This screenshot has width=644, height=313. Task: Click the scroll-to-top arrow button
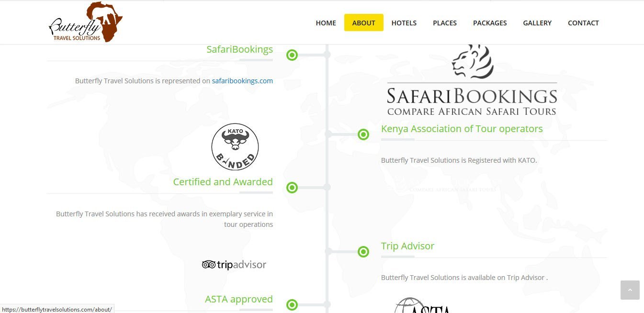pos(630,290)
